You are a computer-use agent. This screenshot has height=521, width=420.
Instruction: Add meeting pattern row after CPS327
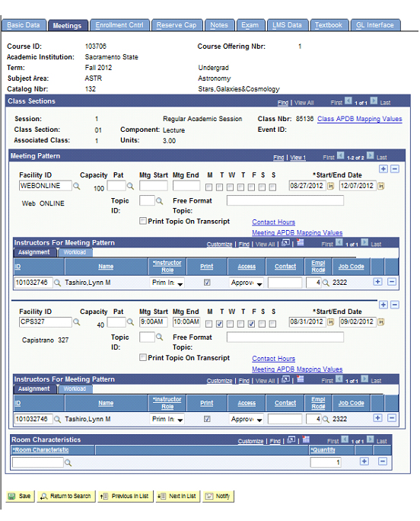(383, 305)
